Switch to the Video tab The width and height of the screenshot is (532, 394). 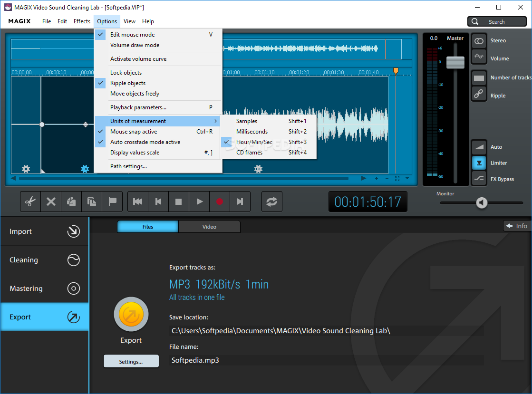coord(209,227)
